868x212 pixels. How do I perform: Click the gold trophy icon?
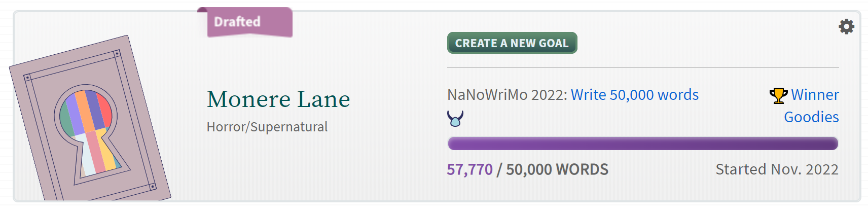(778, 95)
